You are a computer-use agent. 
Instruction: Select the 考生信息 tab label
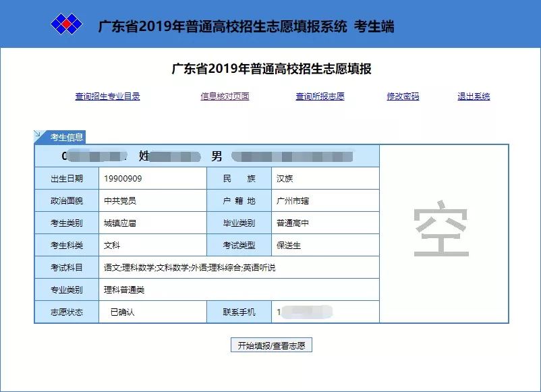(66, 138)
